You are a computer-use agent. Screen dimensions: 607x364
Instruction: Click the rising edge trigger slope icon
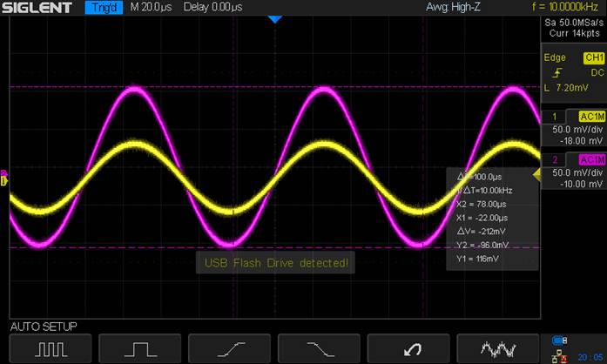[x=557, y=73]
